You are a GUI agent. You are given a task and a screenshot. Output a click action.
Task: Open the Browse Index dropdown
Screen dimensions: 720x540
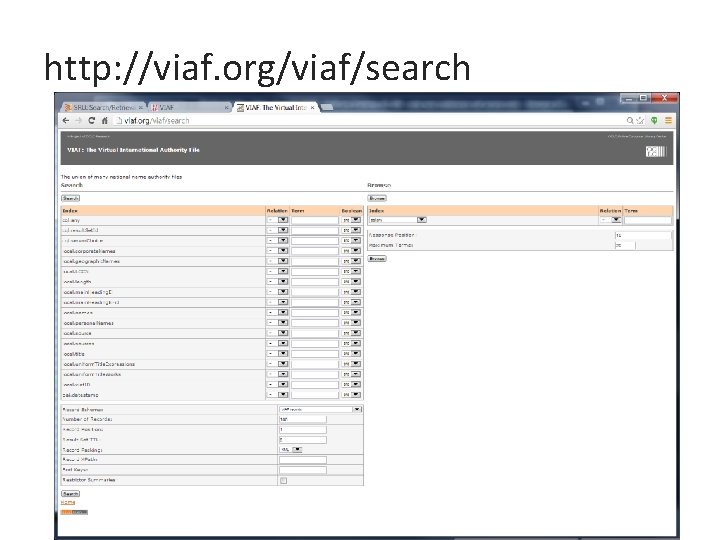click(398, 220)
